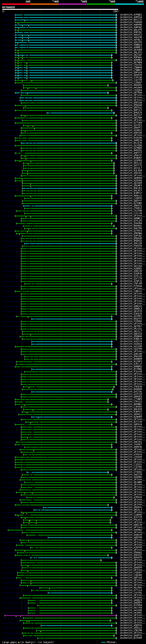146x644 pixels.
Task: Click the green ~80% legend segment
Action: tap(101, 4)
